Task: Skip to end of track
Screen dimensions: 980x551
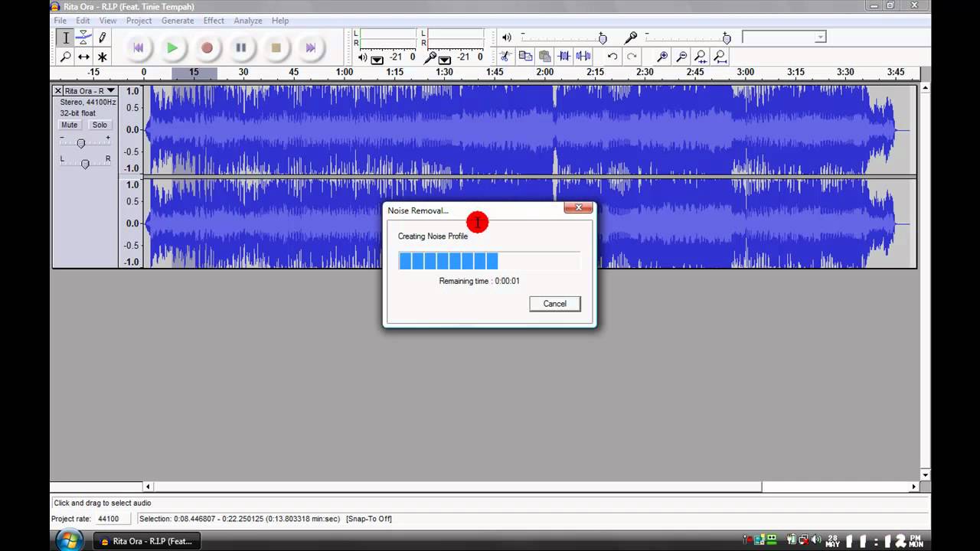Action: (310, 47)
